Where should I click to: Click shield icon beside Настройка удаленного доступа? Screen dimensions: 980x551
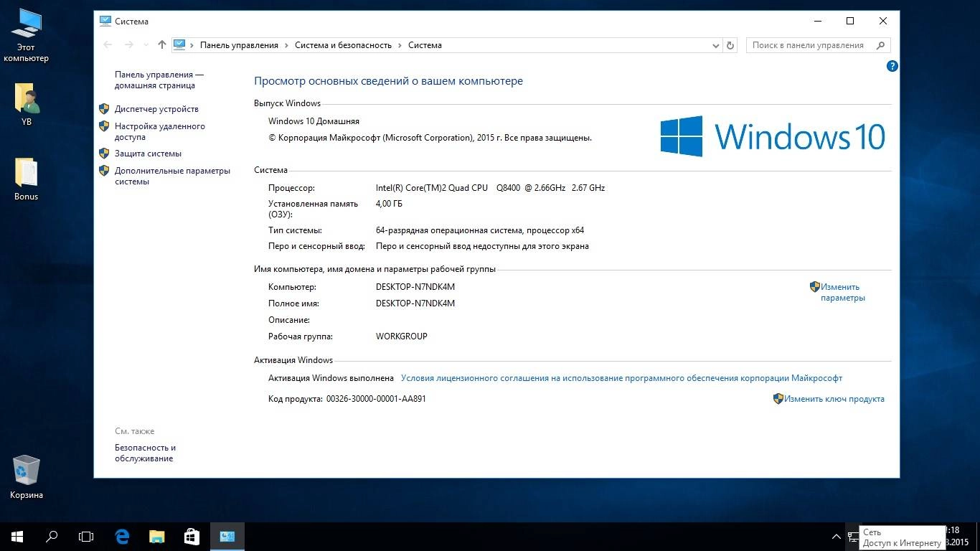104,126
